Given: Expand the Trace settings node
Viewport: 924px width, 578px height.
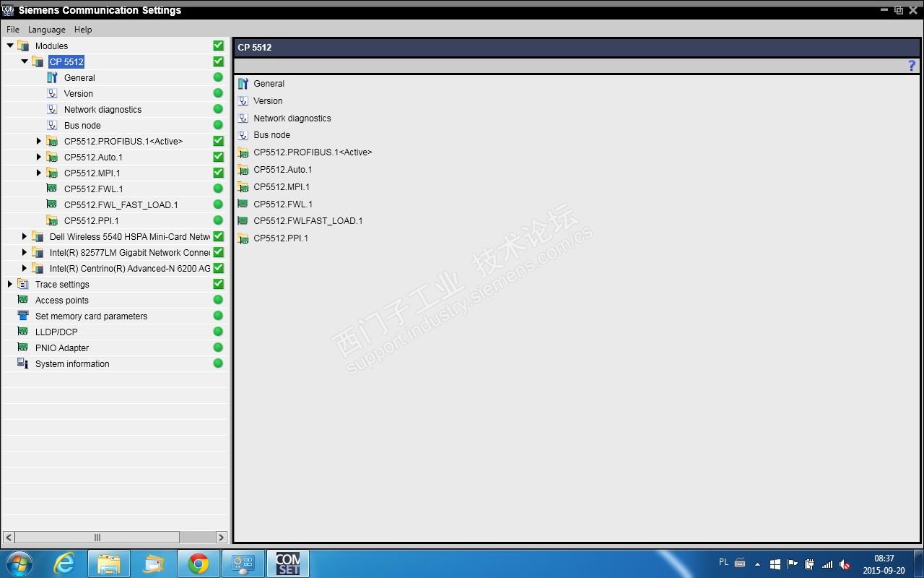Looking at the screenshot, I should [x=10, y=284].
